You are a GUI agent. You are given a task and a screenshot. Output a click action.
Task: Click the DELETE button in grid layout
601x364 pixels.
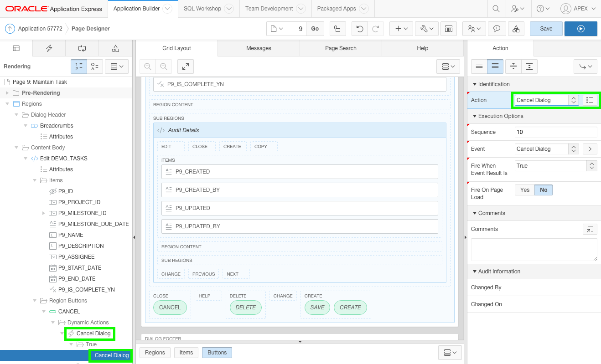click(246, 308)
